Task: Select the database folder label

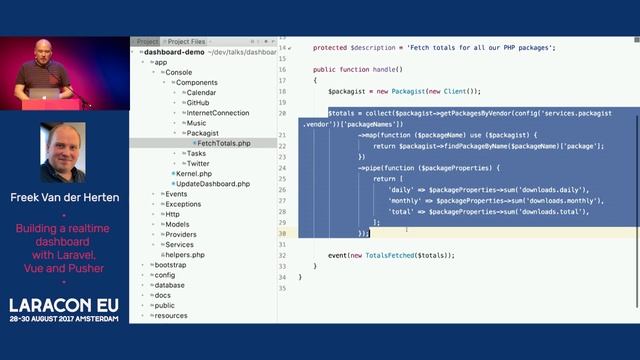Action: pos(169,285)
